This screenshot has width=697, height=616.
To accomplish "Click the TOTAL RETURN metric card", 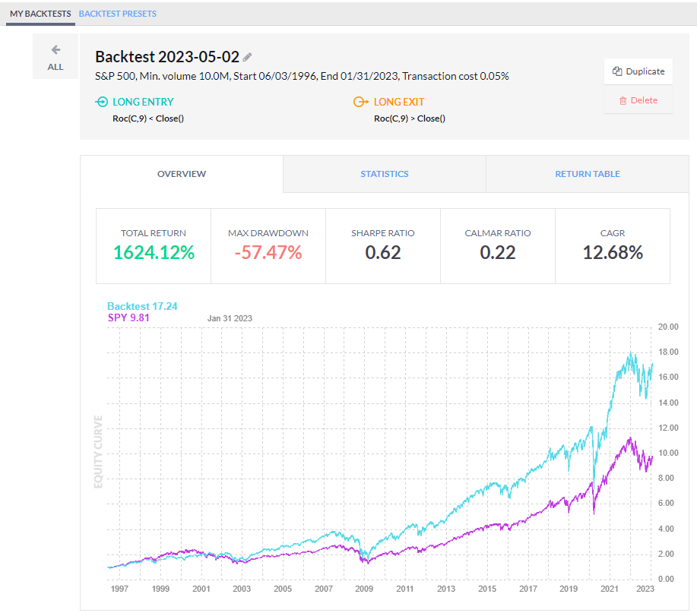I will pyautogui.click(x=153, y=245).
